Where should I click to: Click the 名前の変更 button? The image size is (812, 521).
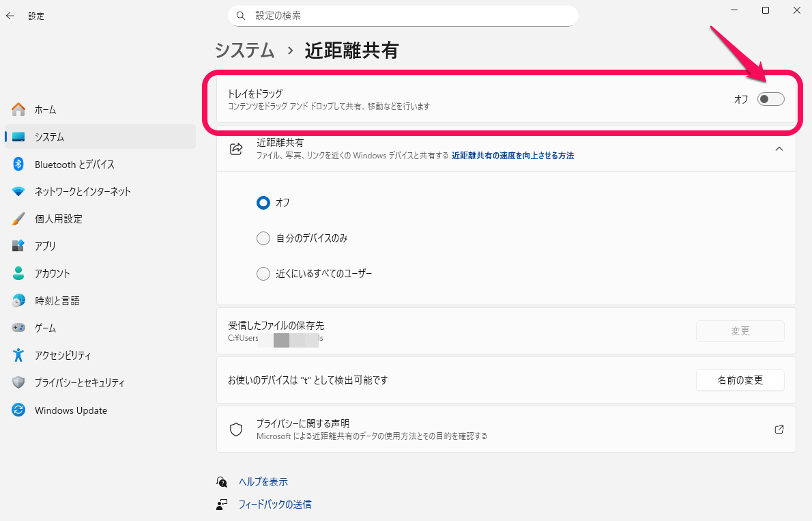tap(740, 380)
